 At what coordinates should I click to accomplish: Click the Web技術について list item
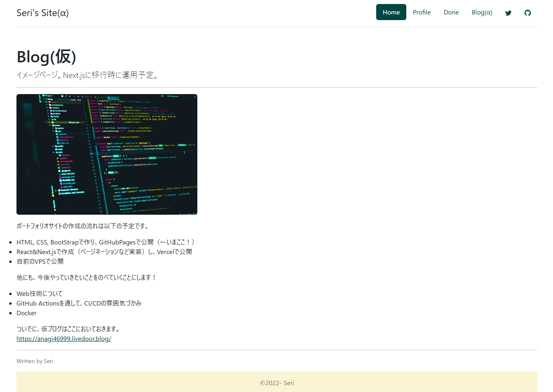39,293
